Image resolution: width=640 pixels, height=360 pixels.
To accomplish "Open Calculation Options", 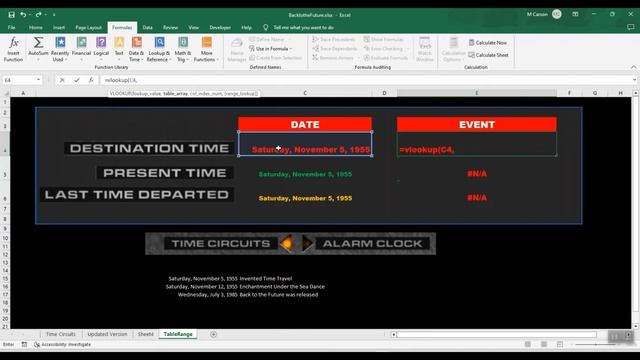I will tap(453, 49).
